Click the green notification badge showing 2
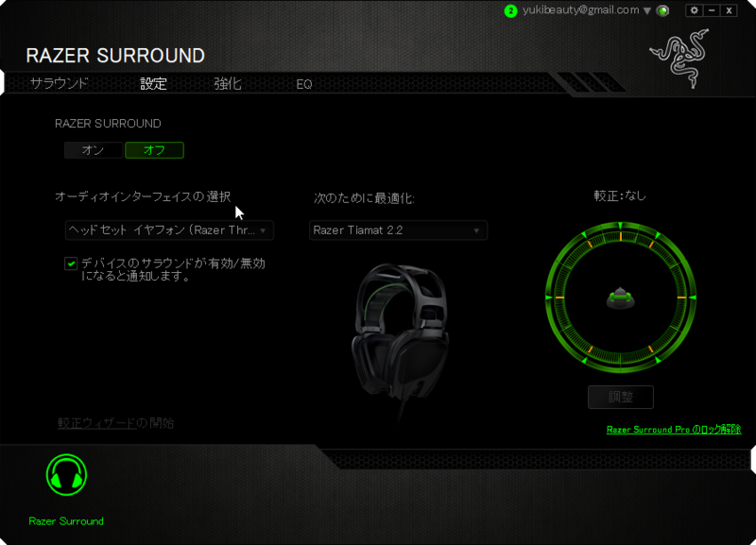Viewport: 756px width, 545px height. [510, 10]
